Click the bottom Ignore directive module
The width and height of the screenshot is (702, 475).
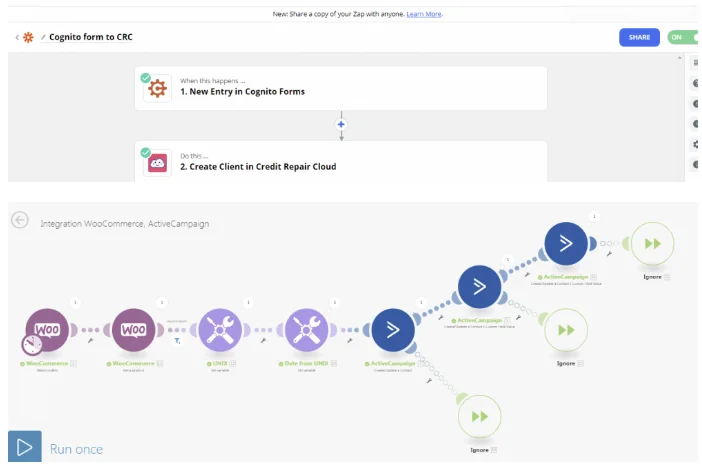479,416
